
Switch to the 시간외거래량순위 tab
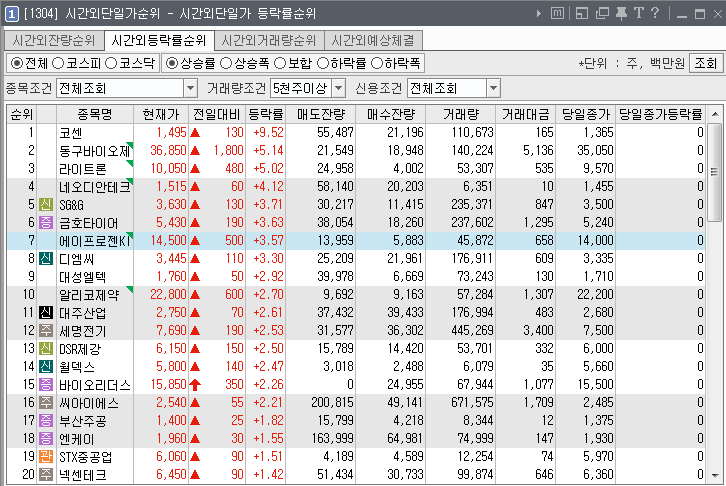(x=269, y=41)
